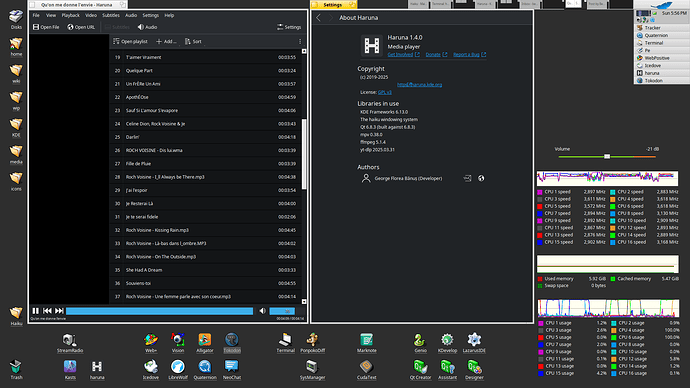This screenshot has height=388, width=690.
Task: Click the Settings window title tab
Action: (x=334, y=5)
